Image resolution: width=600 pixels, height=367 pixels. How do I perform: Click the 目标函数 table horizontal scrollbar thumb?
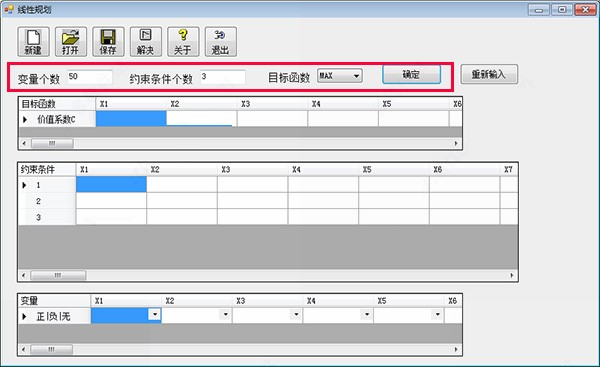click(52, 144)
